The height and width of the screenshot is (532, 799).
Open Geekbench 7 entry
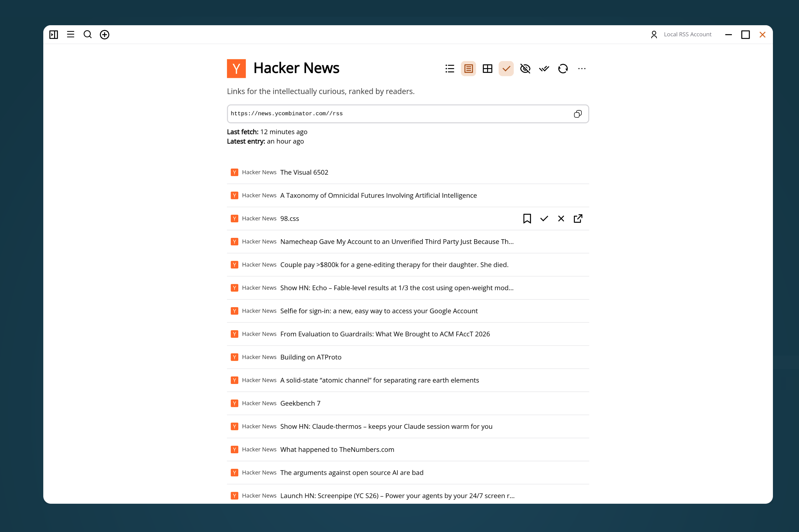pos(408,403)
